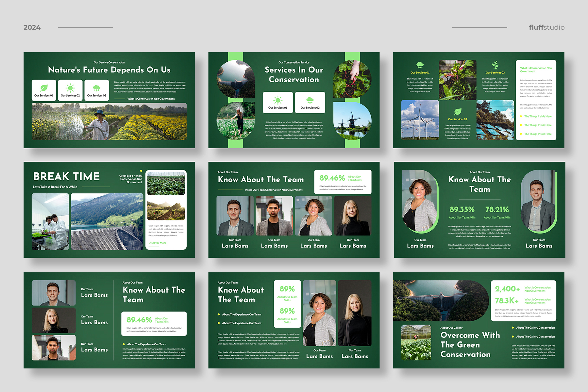Select the lab scientists photo in Break Time slide
The width and height of the screenshot is (588, 392).
50,221
